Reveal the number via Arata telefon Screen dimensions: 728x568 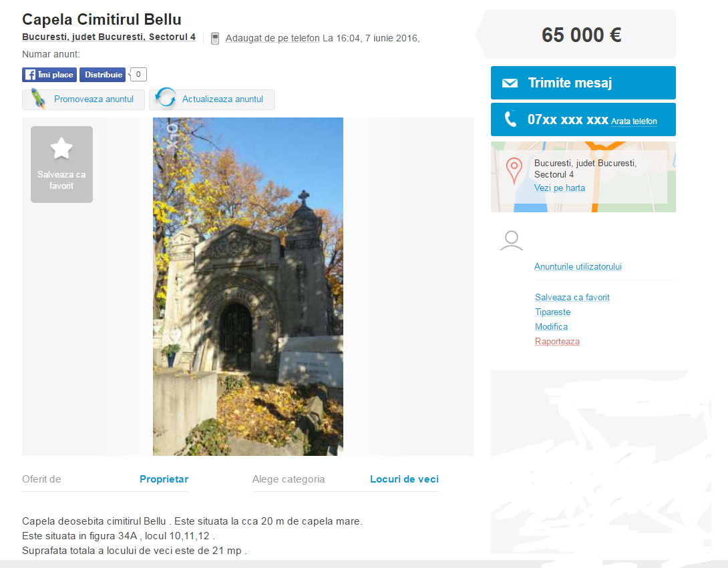(x=634, y=121)
